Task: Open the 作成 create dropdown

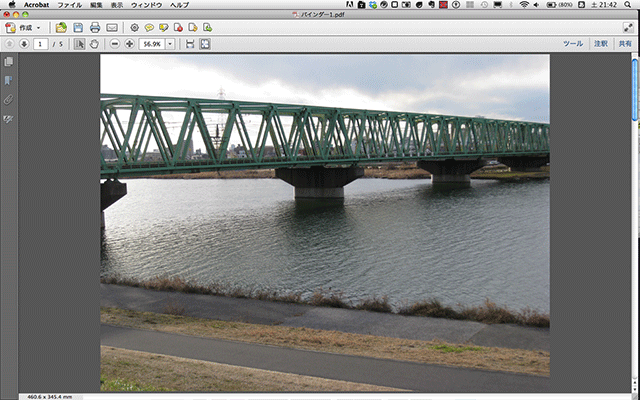Action: tap(25, 28)
